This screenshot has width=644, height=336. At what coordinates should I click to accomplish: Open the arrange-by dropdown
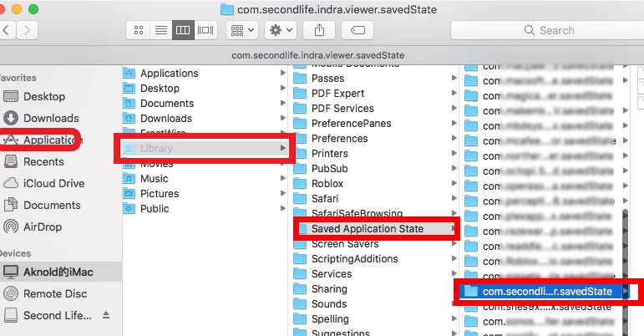(242, 30)
